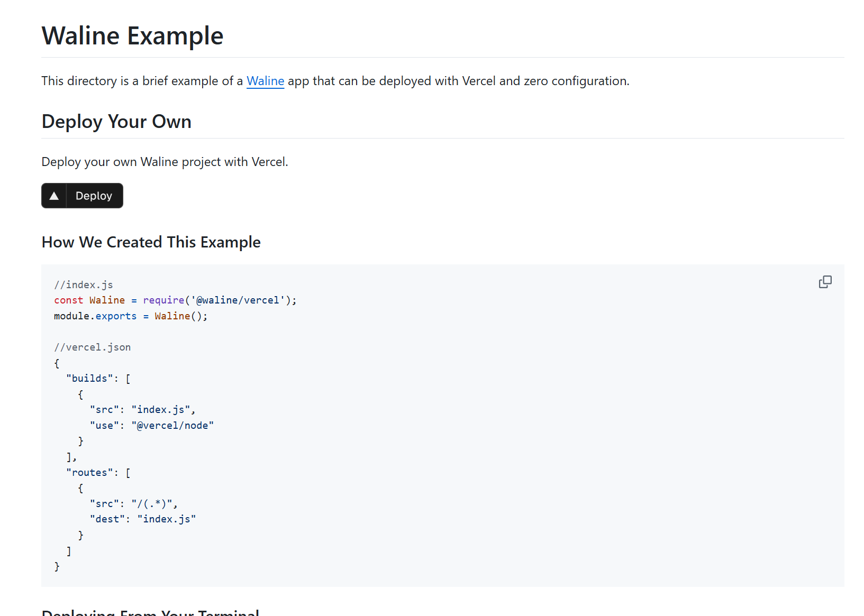Screen dimensions: 864x616
Task: Click the //index.js comment line
Action: 84,284
